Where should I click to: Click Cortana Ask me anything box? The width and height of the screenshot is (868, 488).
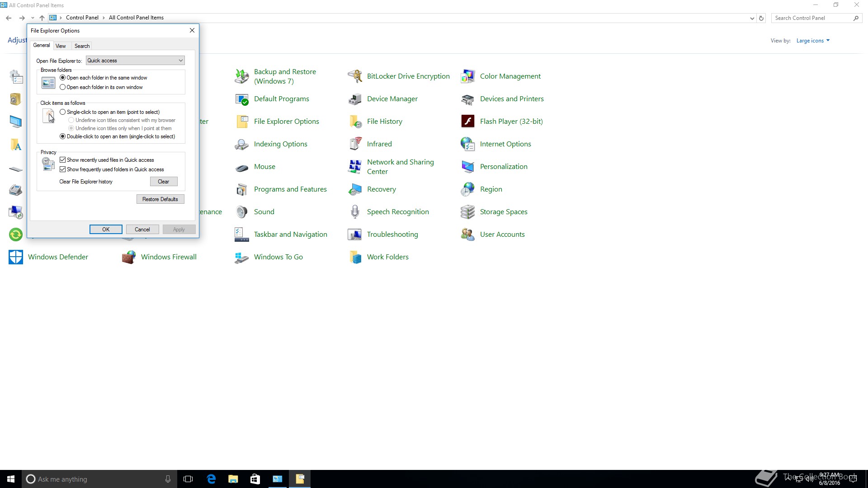click(x=99, y=479)
